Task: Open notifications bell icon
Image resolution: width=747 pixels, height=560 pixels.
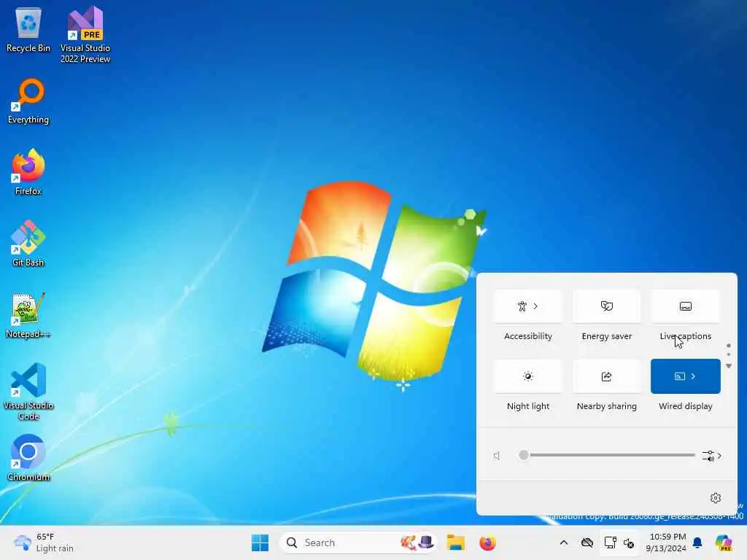Action: tap(697, 542)
